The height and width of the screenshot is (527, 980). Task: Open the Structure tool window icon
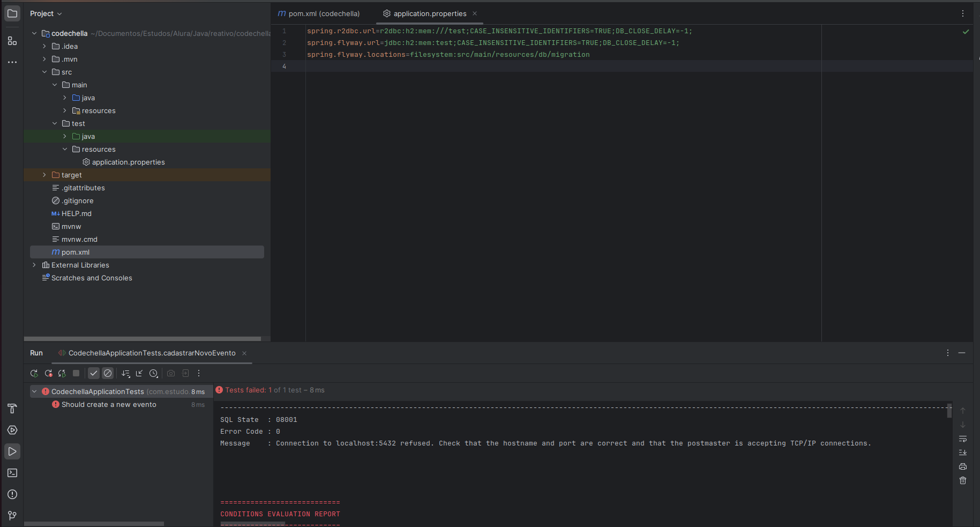pos(12,41)
